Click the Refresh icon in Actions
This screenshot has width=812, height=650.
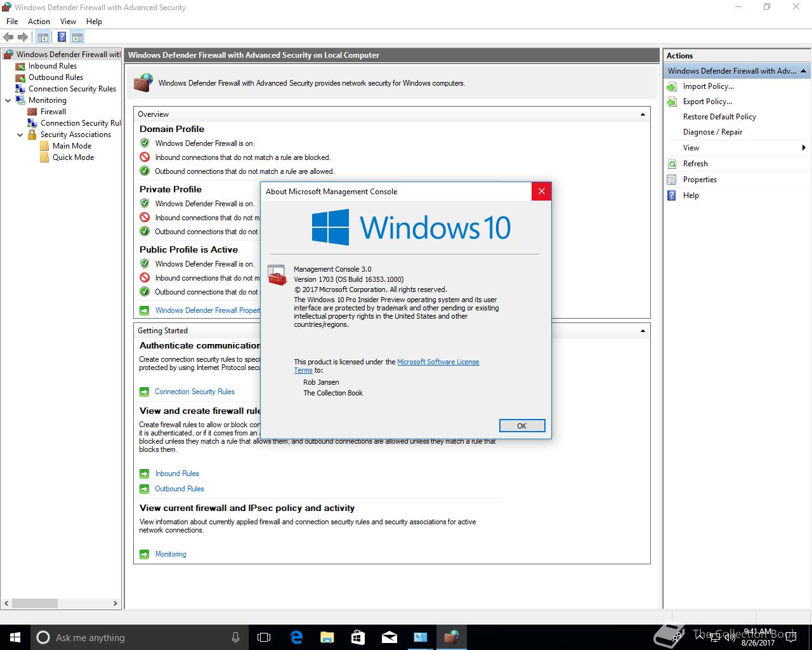coord(672,164)
